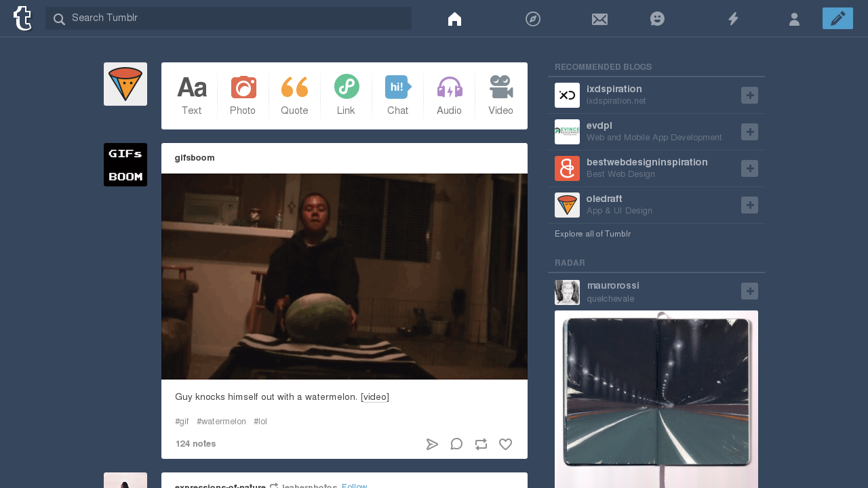This screenshot has height=488, width=868.
Task: Create a new Link post
Action: (346, 96)
